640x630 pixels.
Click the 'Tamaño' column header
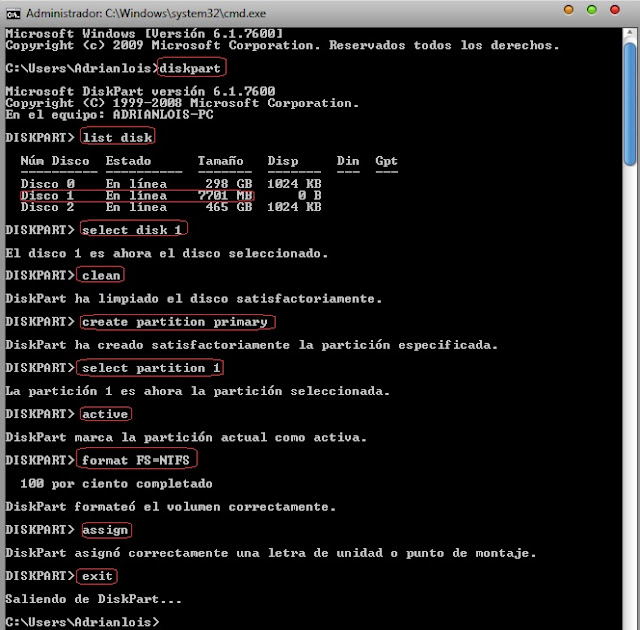pyautogui.click(x=220, y=161)
